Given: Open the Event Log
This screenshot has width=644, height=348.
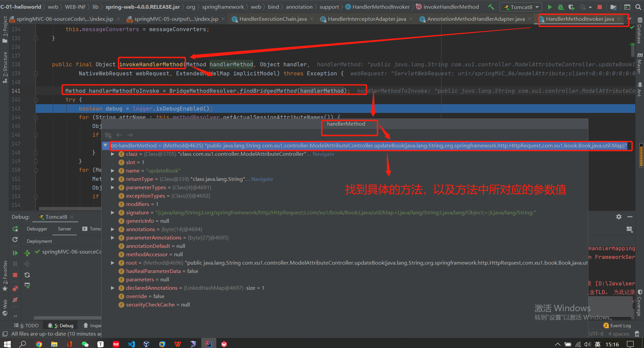Looking at the screenshot, I should pyautogui.click(x=617, y=326).
